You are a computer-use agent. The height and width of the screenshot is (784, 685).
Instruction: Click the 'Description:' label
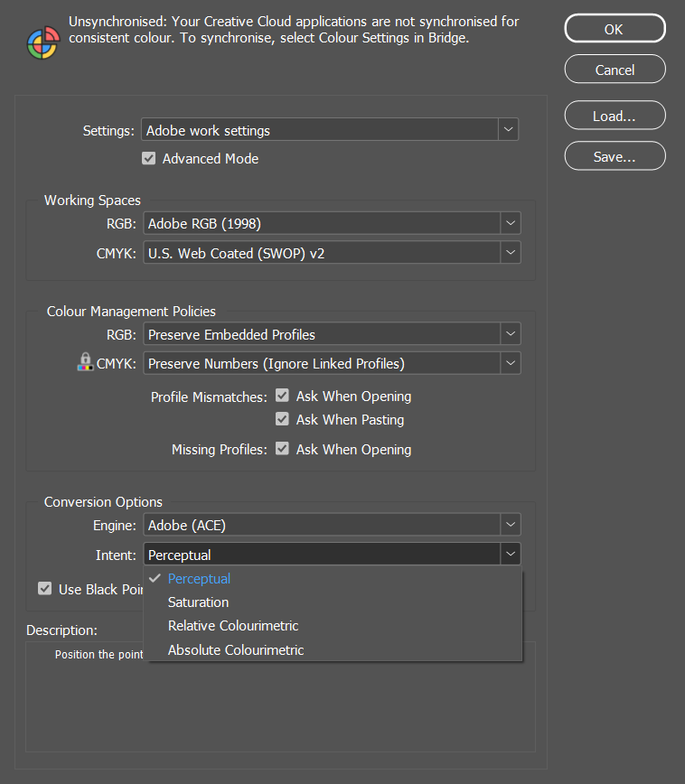pyautogui.click(x=61, y=630)
